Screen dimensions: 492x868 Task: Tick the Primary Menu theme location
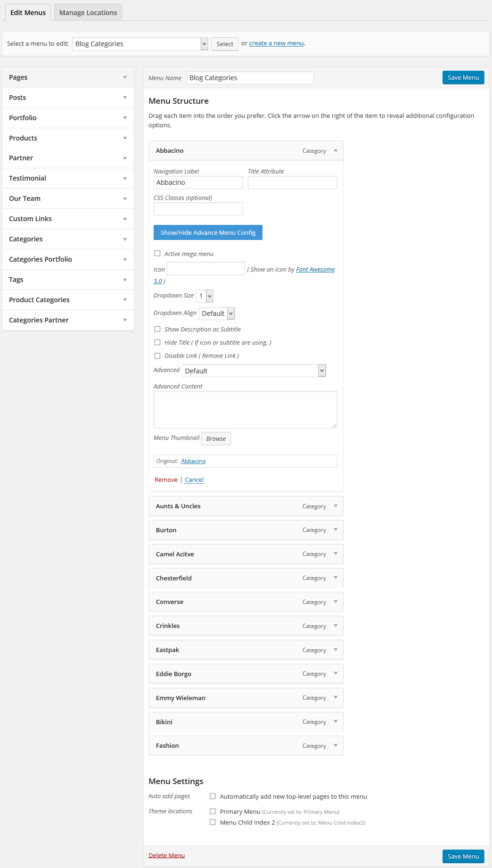213,811
